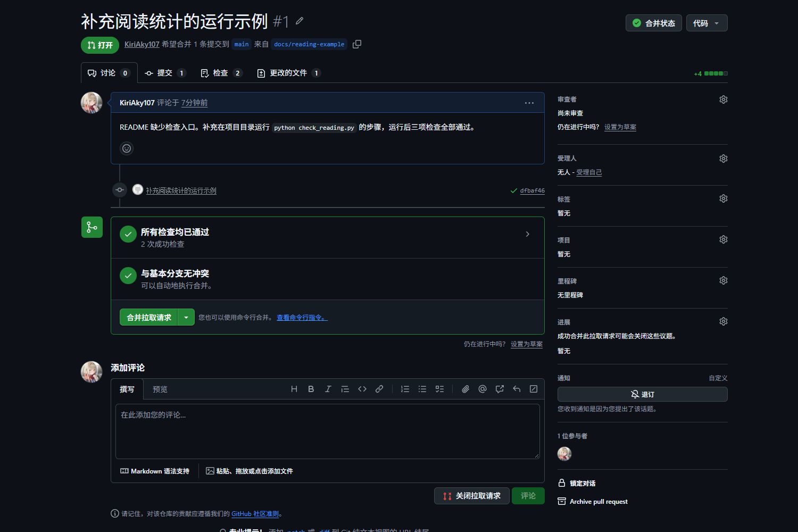The height and width of the screenshot is (532, 798).
Task: Click the author avatar beside the first comment
Action: tap(92, 103)
